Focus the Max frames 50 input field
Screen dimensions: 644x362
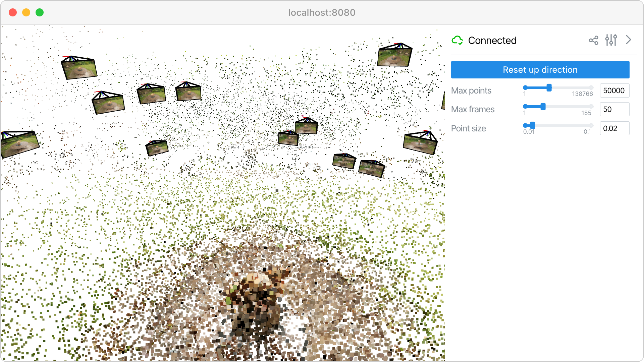(614, 109)
